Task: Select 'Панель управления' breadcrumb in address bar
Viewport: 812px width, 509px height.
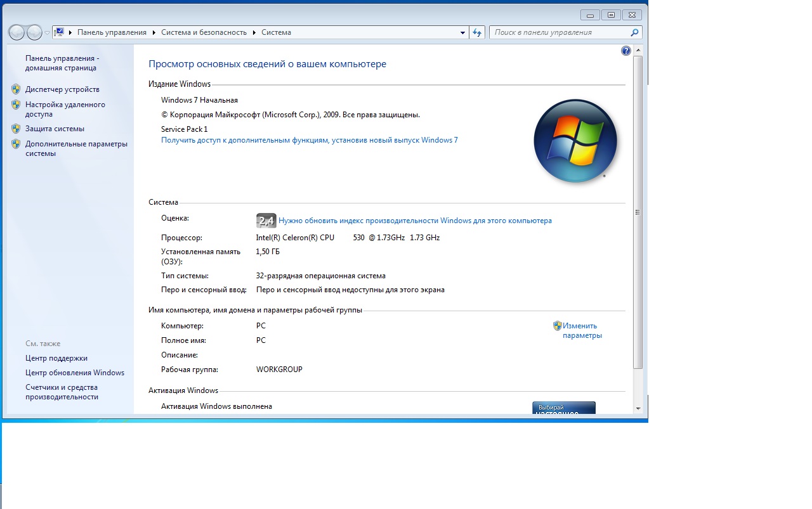Action: coord(112,32)
